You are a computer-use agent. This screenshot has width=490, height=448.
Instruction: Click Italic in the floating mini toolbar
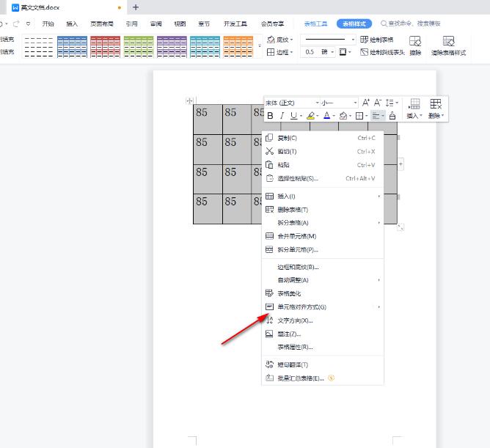click(282, 116)
